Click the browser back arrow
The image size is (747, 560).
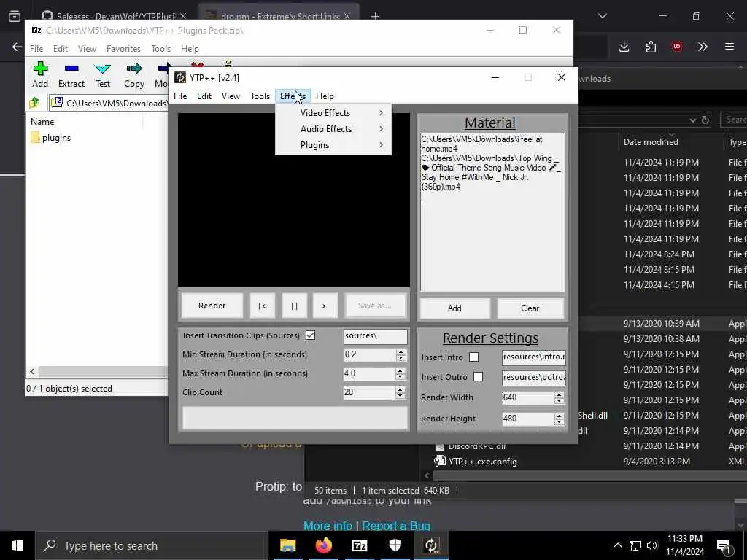click(18, 47)
